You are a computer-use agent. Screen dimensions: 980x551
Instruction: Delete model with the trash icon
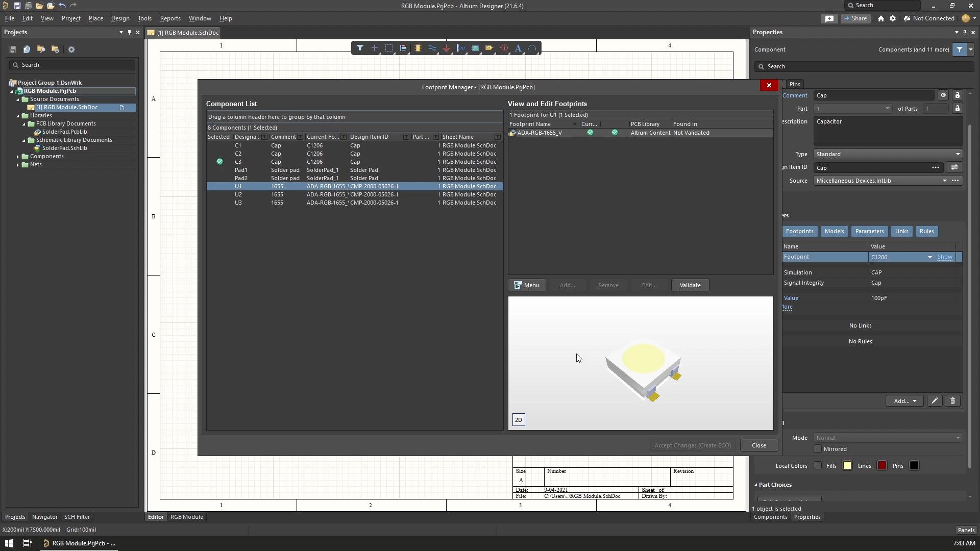point(952,401)
